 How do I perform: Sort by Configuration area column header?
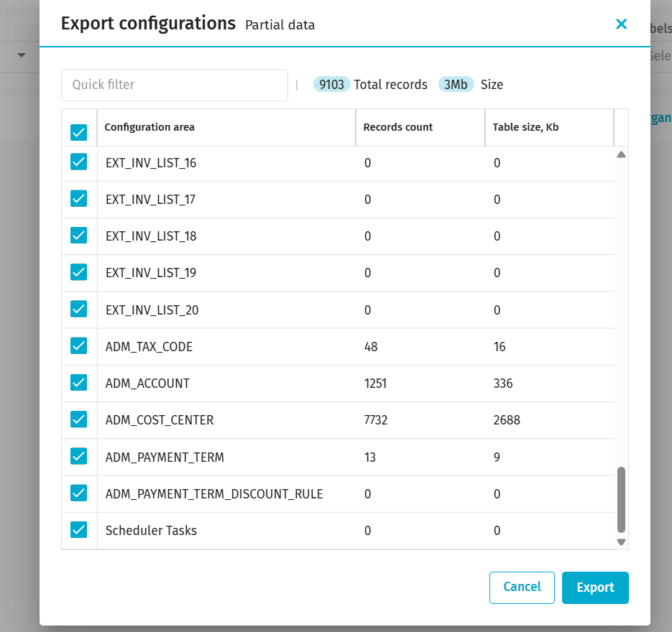pyautogui.click(x=149, y=127)
